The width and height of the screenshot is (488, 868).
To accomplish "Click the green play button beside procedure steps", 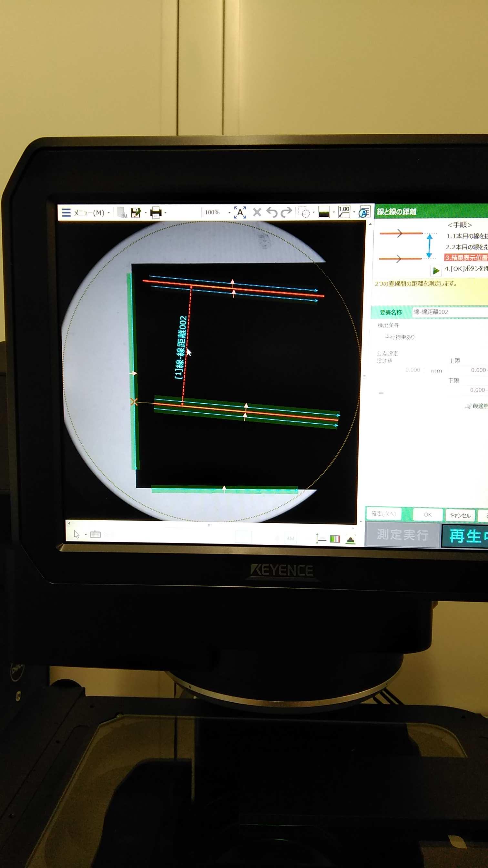I will (x=436, y=270).
